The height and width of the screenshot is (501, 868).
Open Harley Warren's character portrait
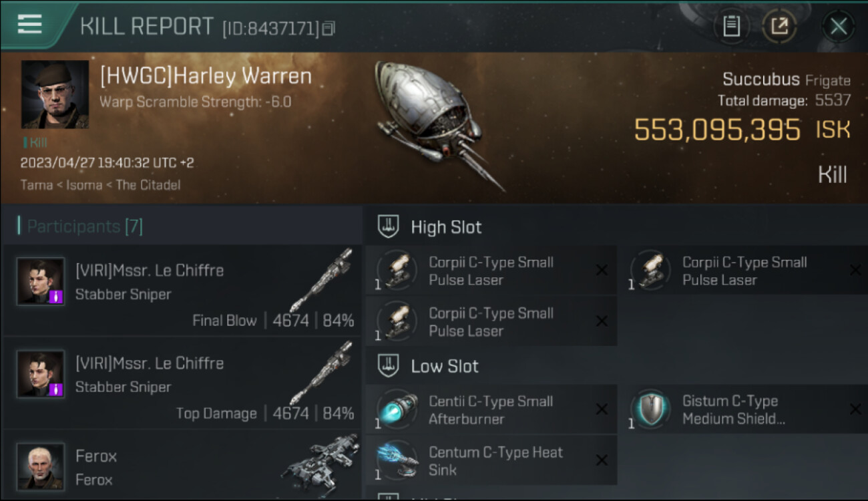pos(55,94)
